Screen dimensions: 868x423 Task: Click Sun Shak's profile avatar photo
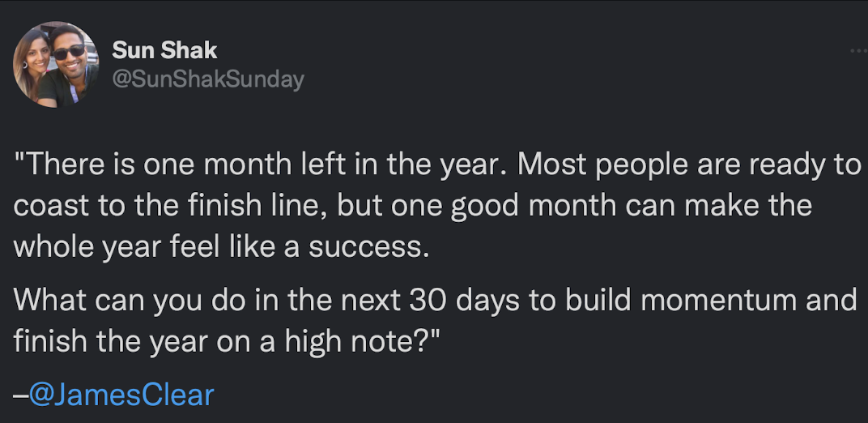coord(55,65)
